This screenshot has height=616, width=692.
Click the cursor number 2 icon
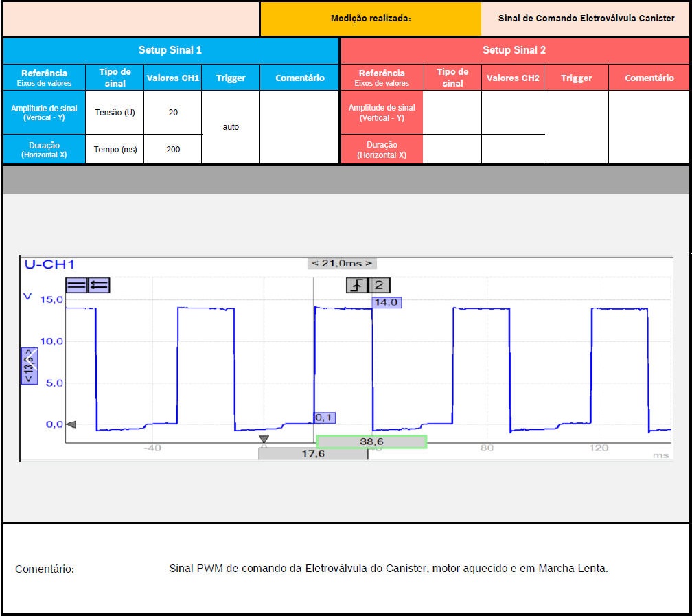[378, 285]
